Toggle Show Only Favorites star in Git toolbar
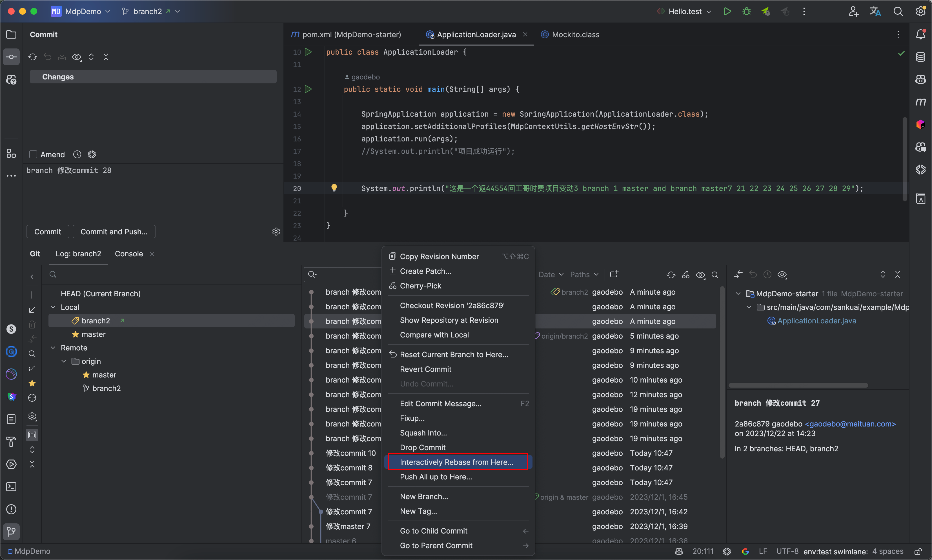This screenshot has width=932, height=560. [32, 383]
